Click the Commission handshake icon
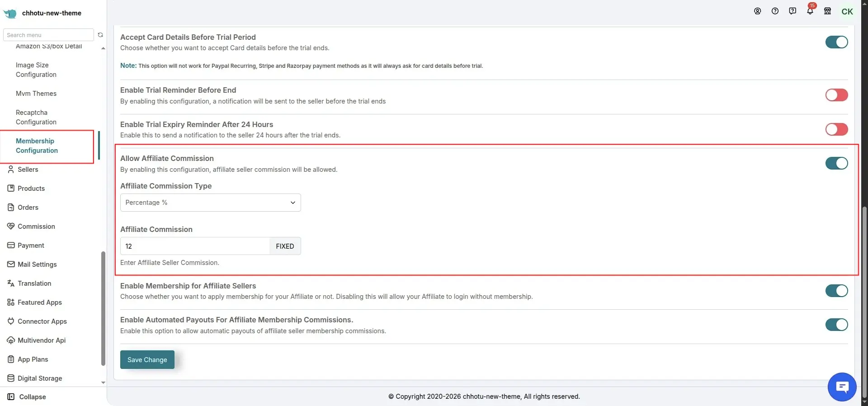 (x=11, y=227)
